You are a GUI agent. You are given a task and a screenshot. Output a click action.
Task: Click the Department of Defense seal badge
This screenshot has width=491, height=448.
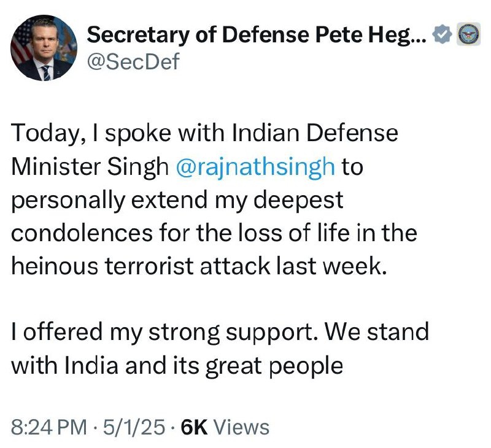pyautogui.click(x=466, y=36)
